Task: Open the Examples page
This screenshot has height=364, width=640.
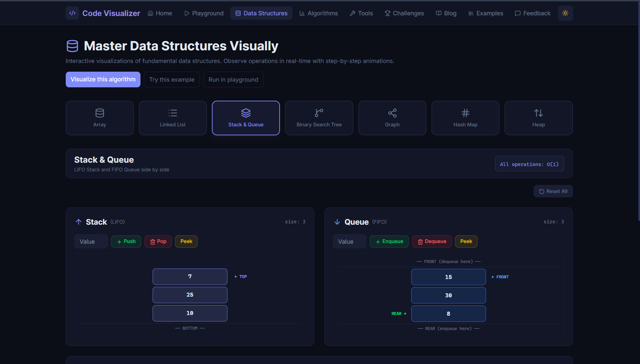Action: point(486,13)
